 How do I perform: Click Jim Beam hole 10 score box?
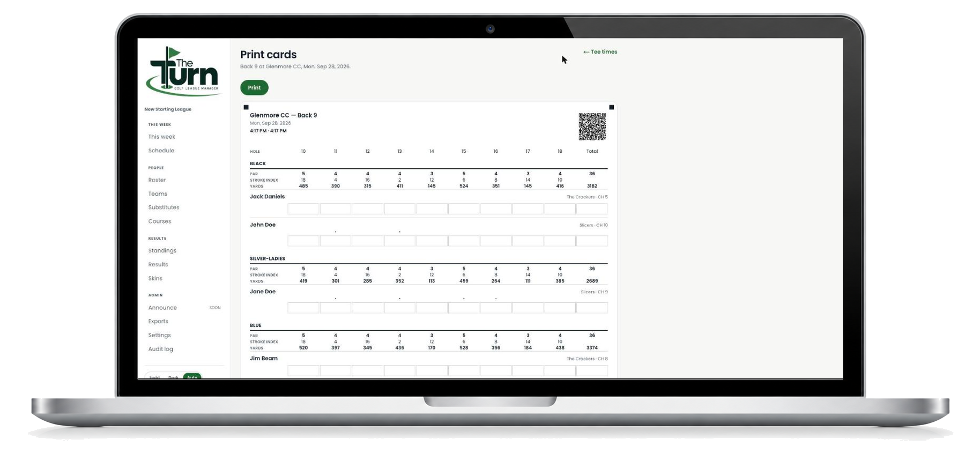click(303, 370)
